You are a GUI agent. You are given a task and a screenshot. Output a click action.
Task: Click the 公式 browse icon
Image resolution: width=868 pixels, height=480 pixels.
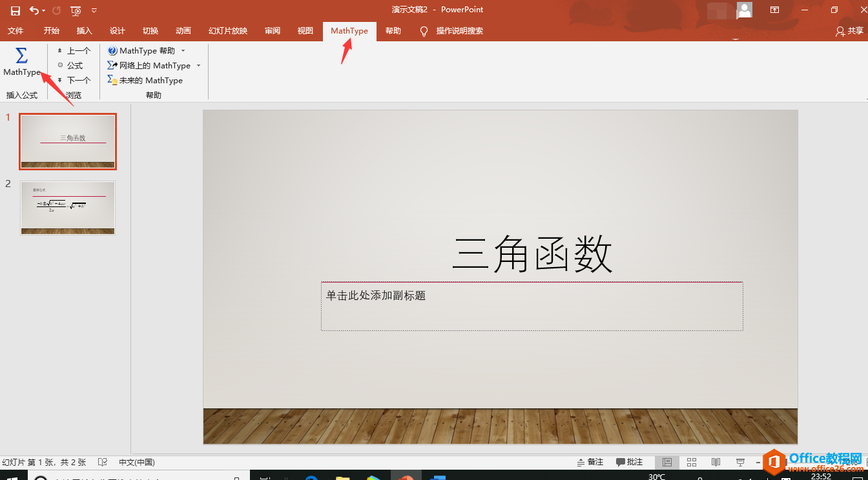point(60,65)
